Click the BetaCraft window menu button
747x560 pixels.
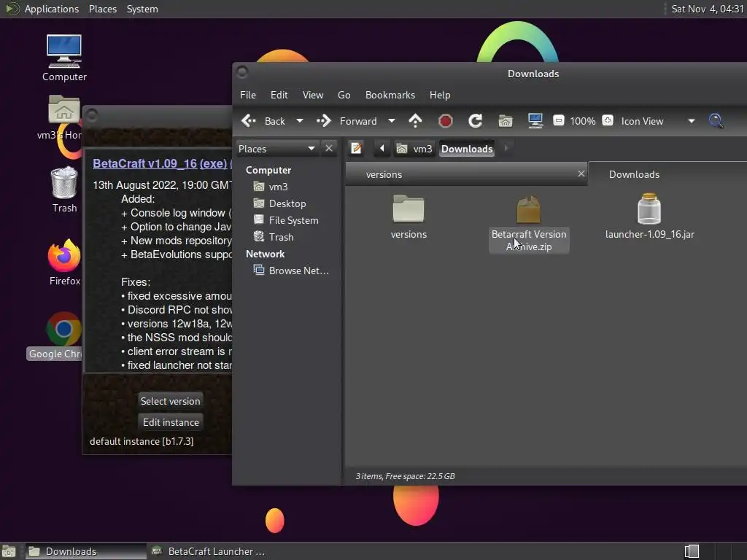click(x=92, y=114)
